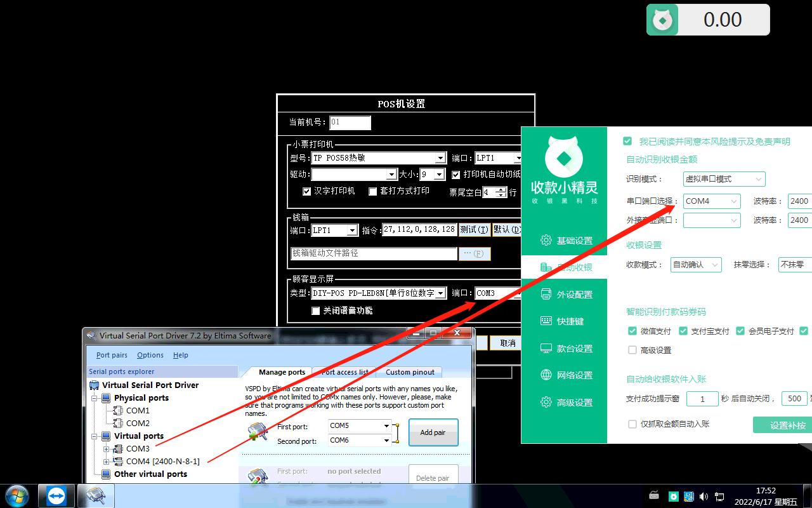Collapse the Physical ports tree node
The width and height of the screenshot is (812, 508).
95,398
